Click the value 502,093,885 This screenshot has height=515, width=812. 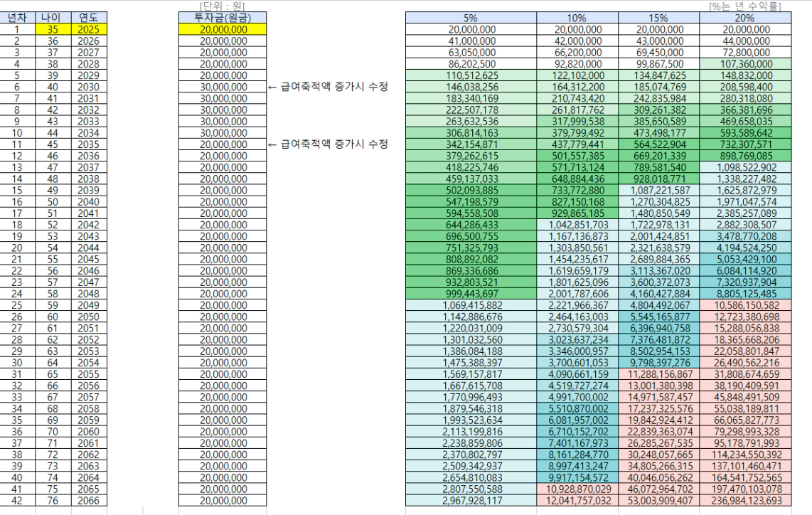coord(471,191)
